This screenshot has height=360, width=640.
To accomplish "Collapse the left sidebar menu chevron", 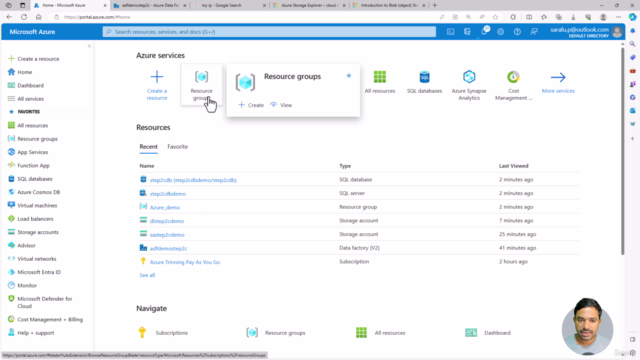I will 89,46.
